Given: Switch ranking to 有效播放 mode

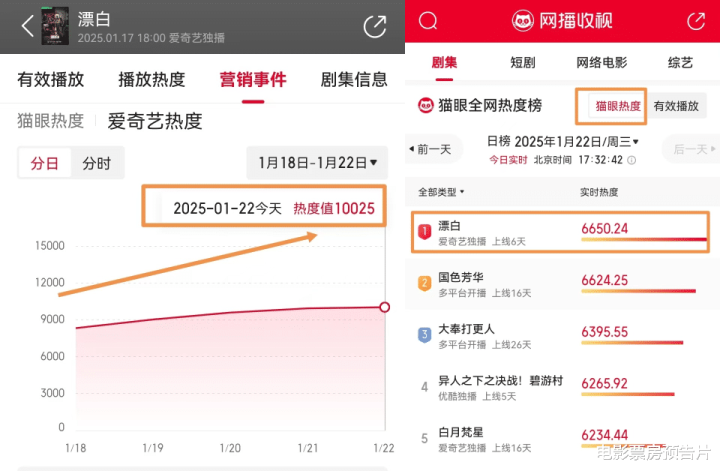Looking at the screenshot, I should pyautogui.click(x=676, y=106).
